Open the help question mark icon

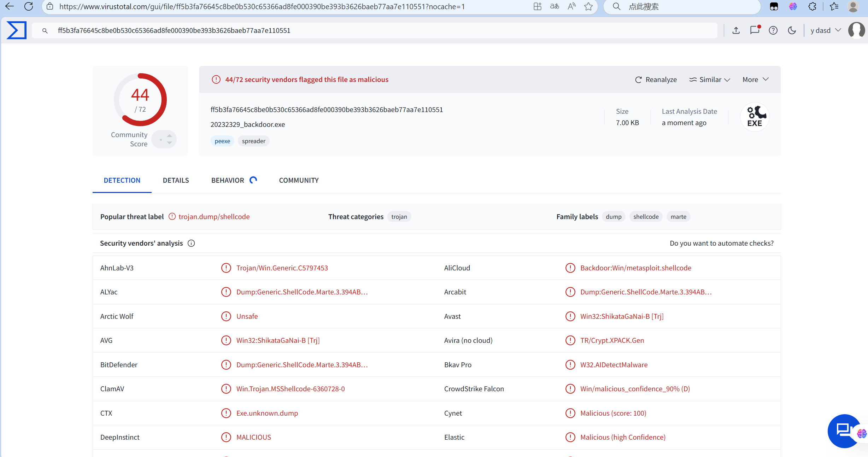pos(773,30)
